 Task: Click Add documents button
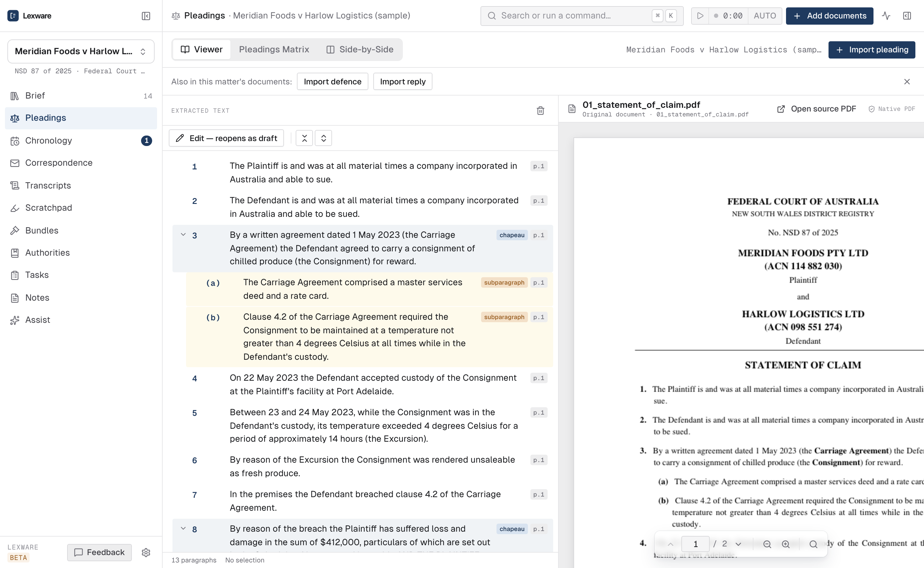pos(829,16)
